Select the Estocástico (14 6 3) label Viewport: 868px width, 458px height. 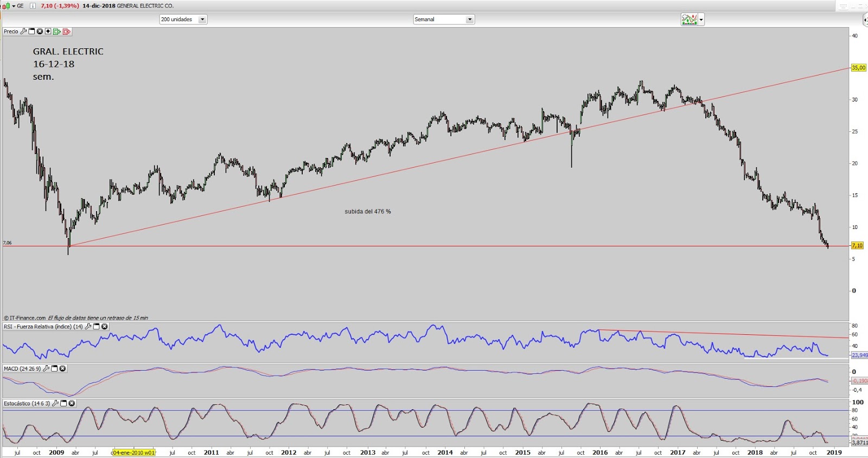tap(27, 403)
